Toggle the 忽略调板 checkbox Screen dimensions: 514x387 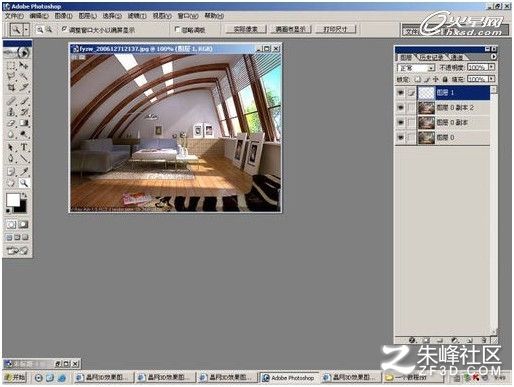tap(177, 30)
